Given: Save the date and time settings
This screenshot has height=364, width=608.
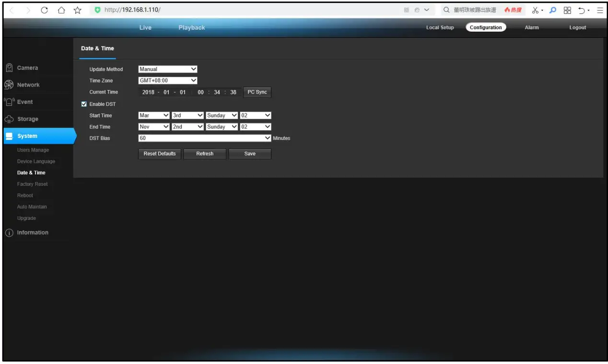Looking at the screenshot, I should [250, 154].
